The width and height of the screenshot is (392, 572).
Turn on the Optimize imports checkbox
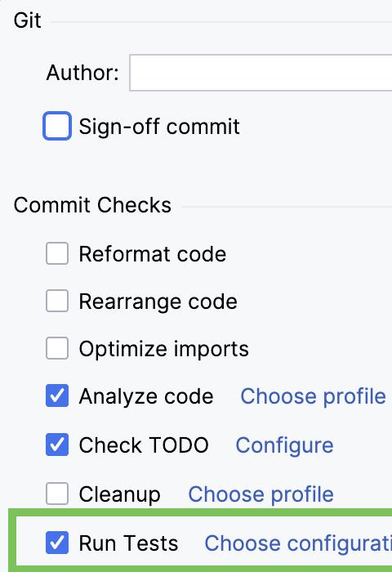pyautogui.click(x=57, y=348)
